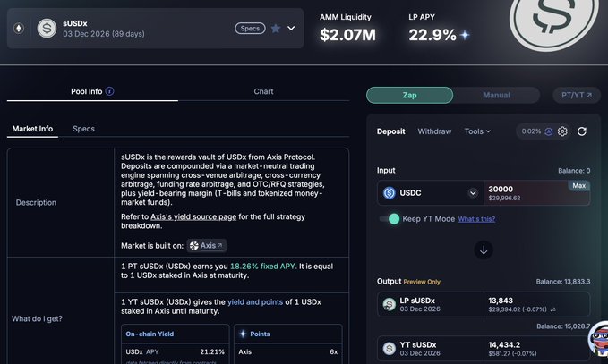This screenshot has width=608, height=364.
Task: Click the LP APY sparkle icon
Action: [465, 35]
